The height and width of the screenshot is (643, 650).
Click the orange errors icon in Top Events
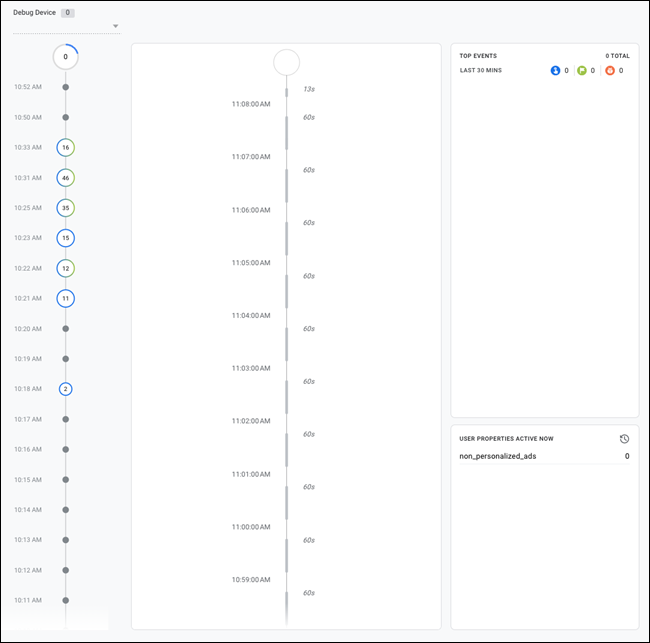pos(610,70)
